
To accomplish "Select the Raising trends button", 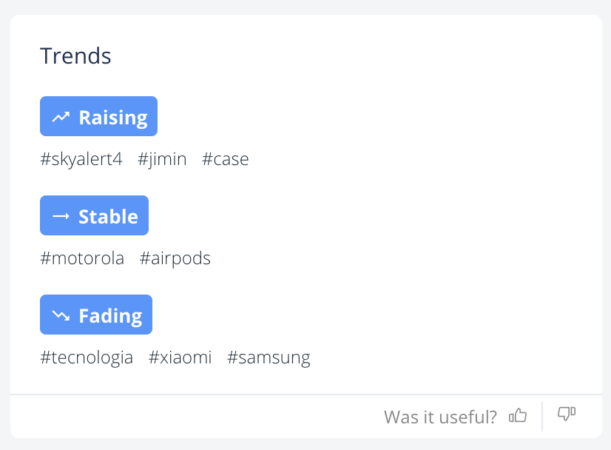I will tap(99, 117).
